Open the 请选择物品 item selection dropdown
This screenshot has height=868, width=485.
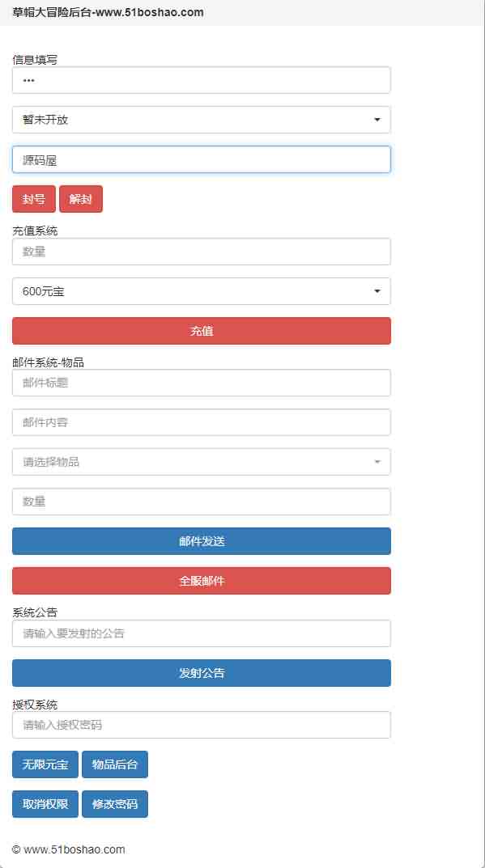201,461
